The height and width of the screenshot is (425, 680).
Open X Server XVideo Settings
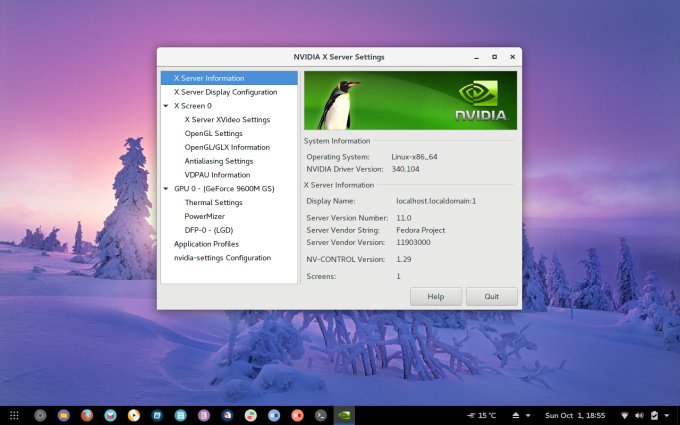tap(229, 120)
